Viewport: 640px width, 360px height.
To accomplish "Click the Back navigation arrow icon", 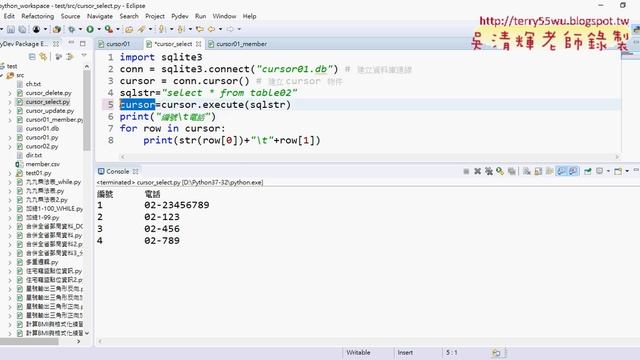I will [211, 29].
